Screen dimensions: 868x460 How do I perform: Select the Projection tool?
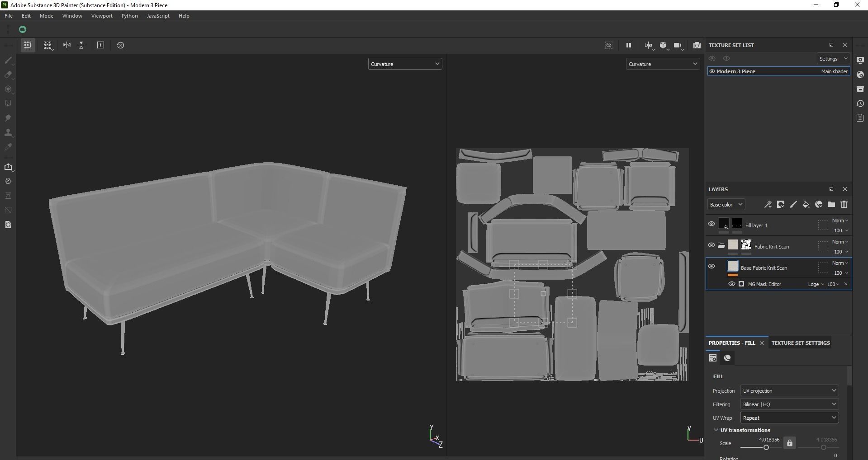pyautogui.click(x=8, y=89)
